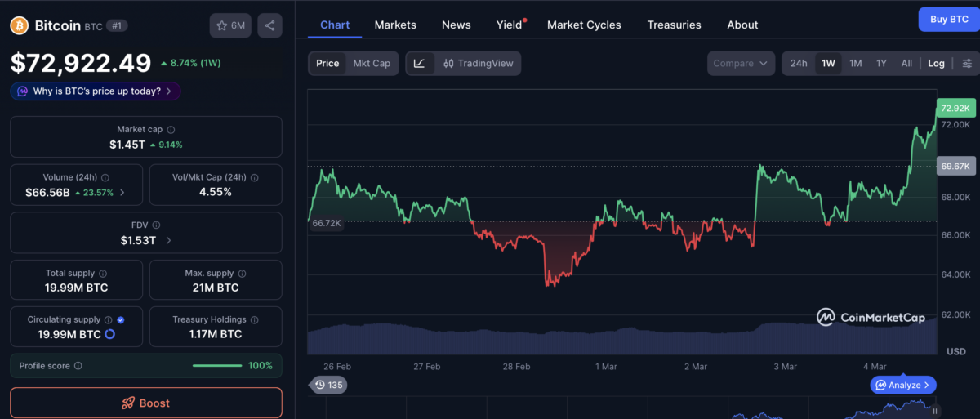
Task: Click the Boost button label
Action: [154, 403]
